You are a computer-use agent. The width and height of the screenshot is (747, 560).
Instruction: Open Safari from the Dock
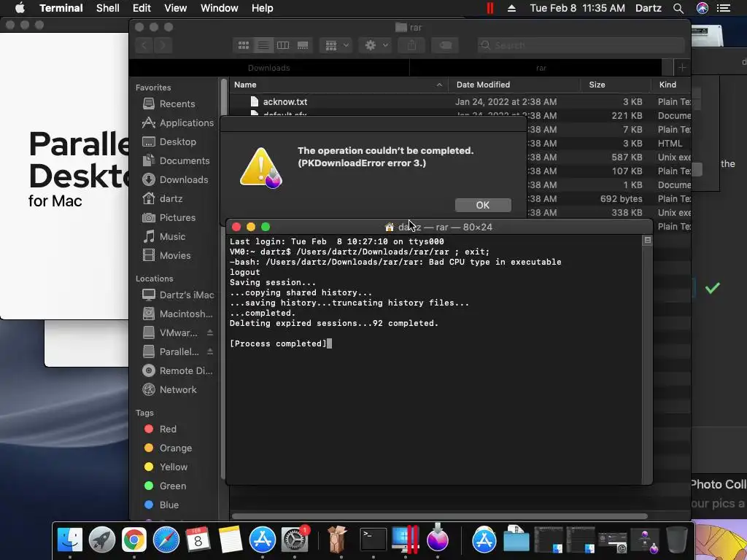point(166,540)
